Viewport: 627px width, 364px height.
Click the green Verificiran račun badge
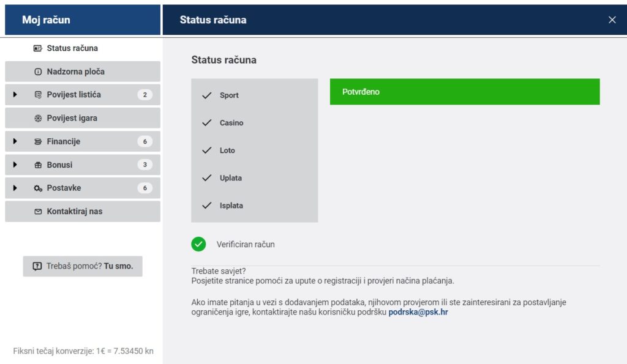point(198,244)
